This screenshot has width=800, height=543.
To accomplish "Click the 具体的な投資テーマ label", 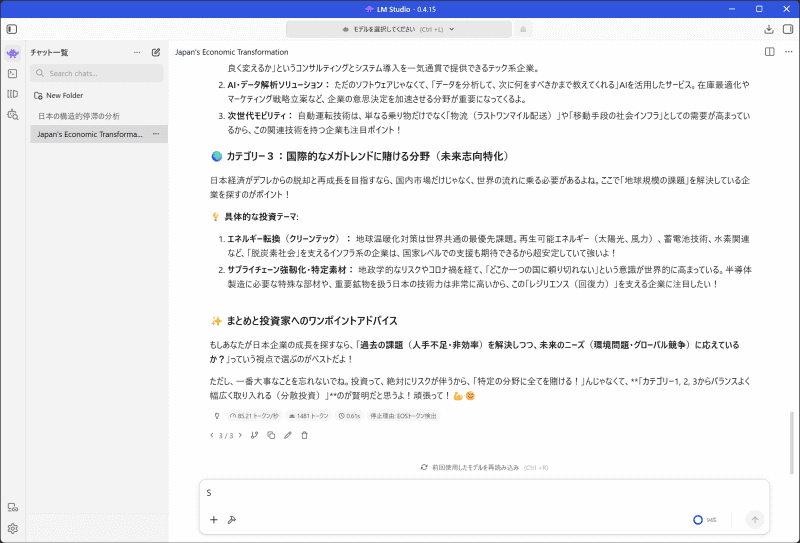I will (261, 217).
